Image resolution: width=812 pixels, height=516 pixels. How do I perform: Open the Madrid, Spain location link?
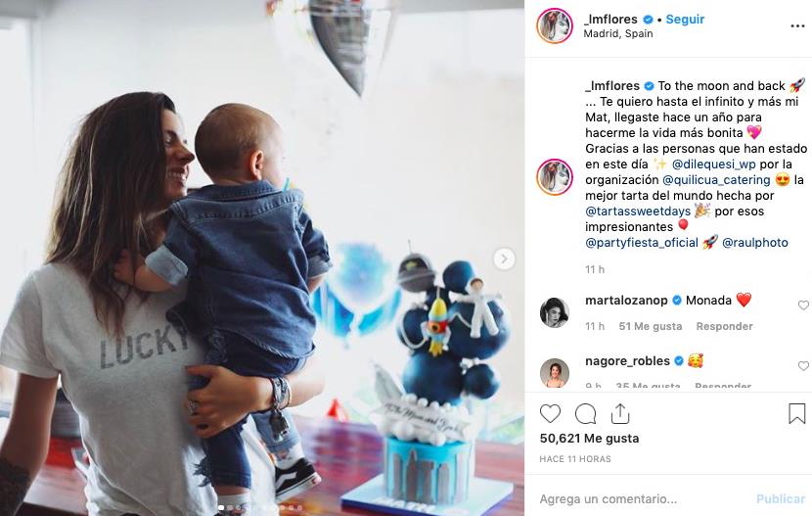[617, 33]
